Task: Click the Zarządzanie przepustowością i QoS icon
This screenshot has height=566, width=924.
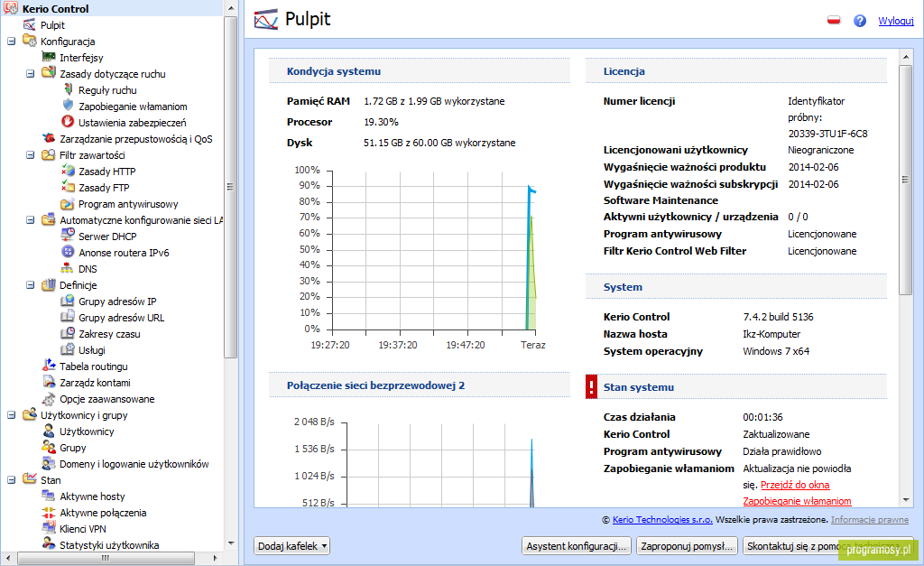Action: click(x=49, y=138)
